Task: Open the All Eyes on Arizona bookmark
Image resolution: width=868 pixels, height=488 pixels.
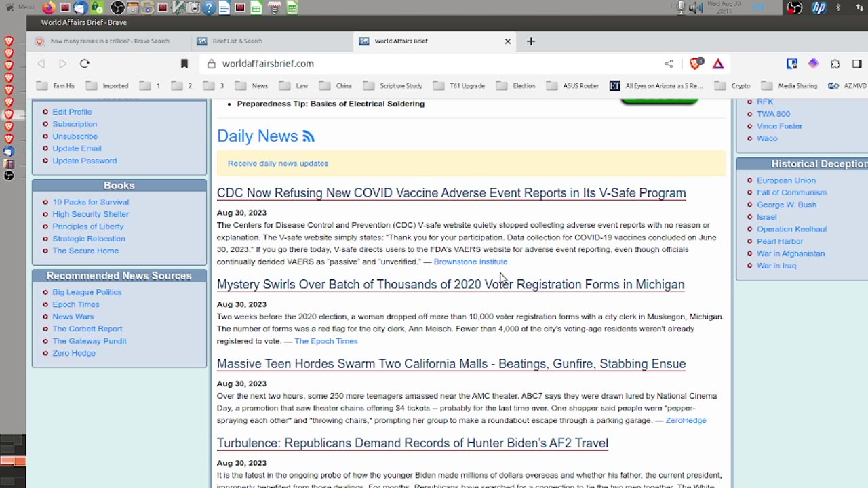Action: point(656,86)
